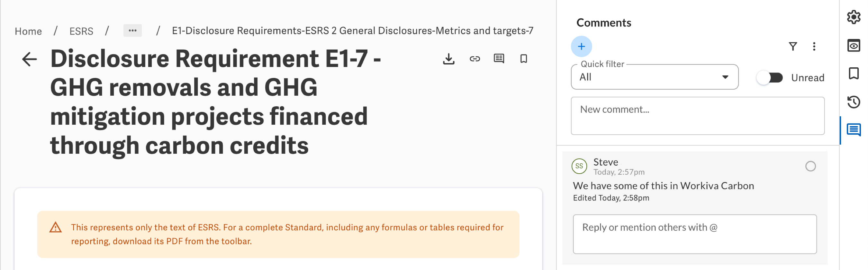Image resolution: width=868 pixels, height=270 pixels.
Task: Click the back arrow beside the title
Action: (x=29, y=59)
